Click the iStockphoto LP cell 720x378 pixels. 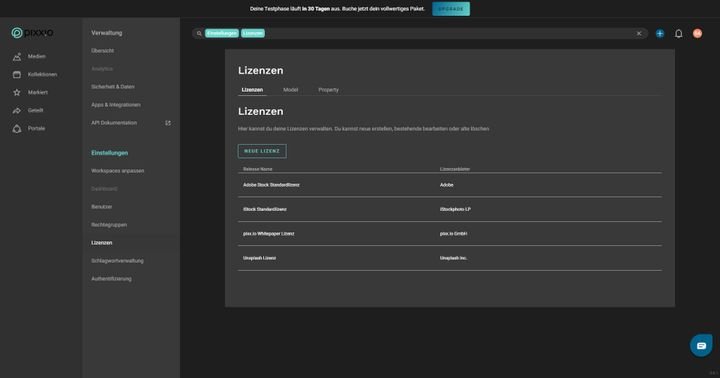[455, 209]
